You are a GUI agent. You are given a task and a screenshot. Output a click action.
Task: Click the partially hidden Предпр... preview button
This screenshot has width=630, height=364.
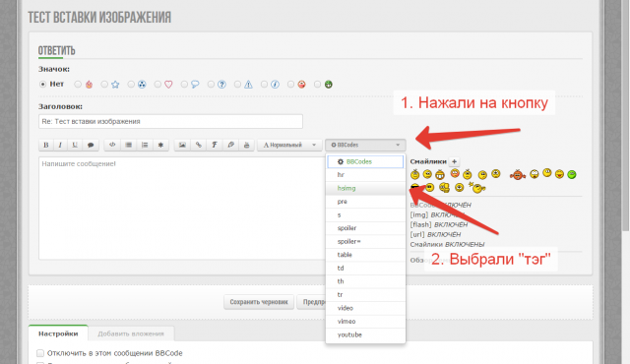(311, 302)
